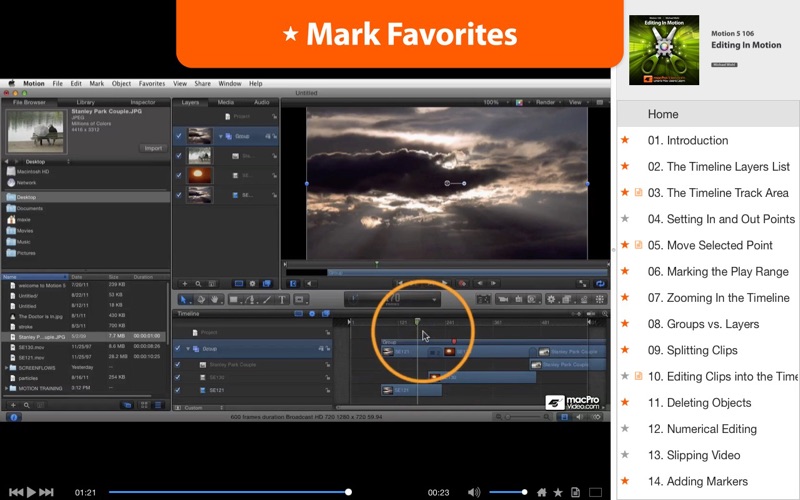Uncheck the SE130 checkbox in the timeline list

click(178, 377)
